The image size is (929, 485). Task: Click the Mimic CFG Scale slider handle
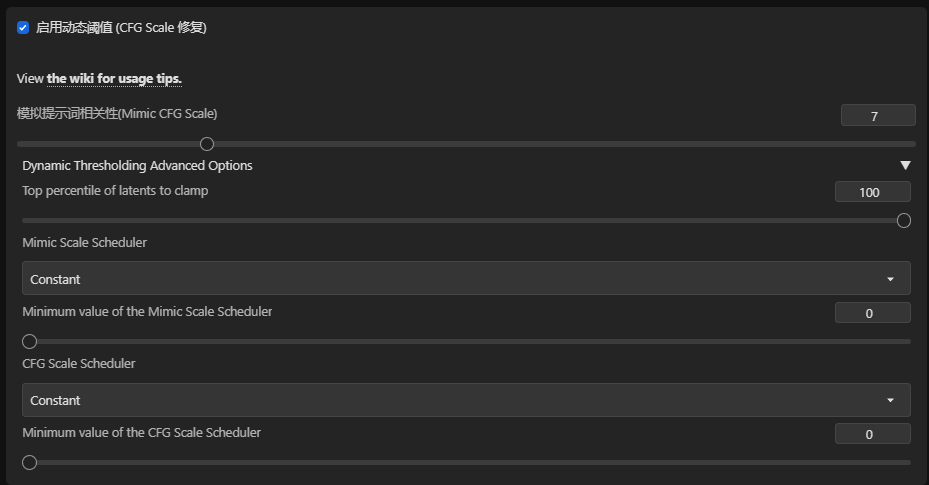(x=207, y=144)
